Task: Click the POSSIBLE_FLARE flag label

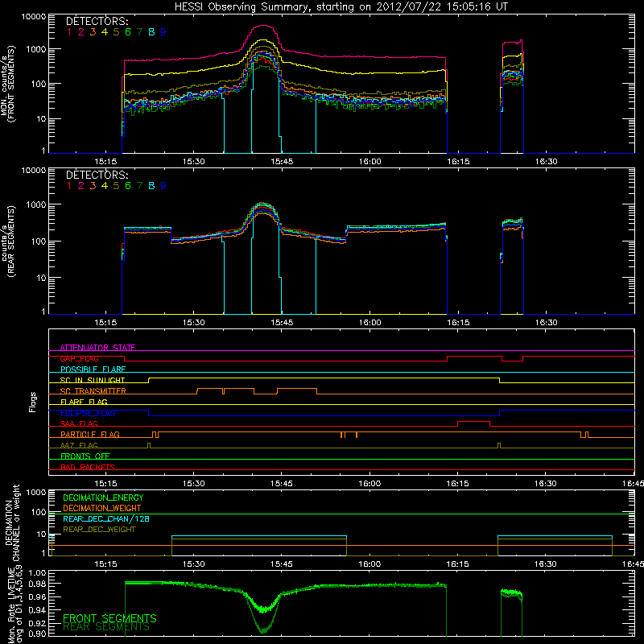Action: tap(93, 369)
